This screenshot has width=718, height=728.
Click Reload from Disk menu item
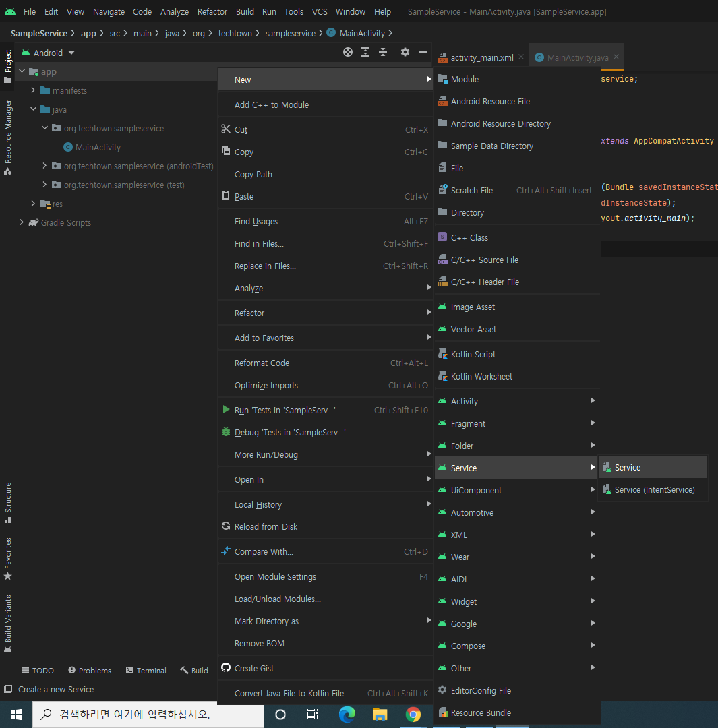click(326, 527)
